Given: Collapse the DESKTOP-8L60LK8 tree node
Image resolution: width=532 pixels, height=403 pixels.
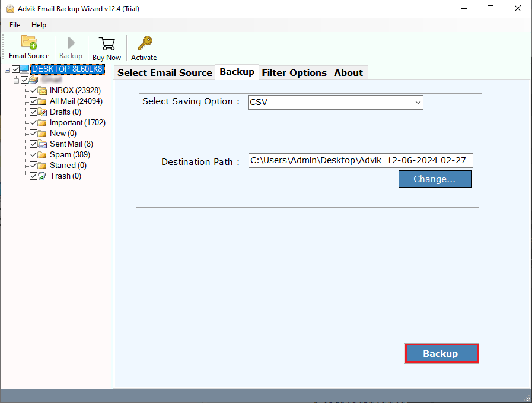Looking at the screenshot, I should tap(8, 70).
